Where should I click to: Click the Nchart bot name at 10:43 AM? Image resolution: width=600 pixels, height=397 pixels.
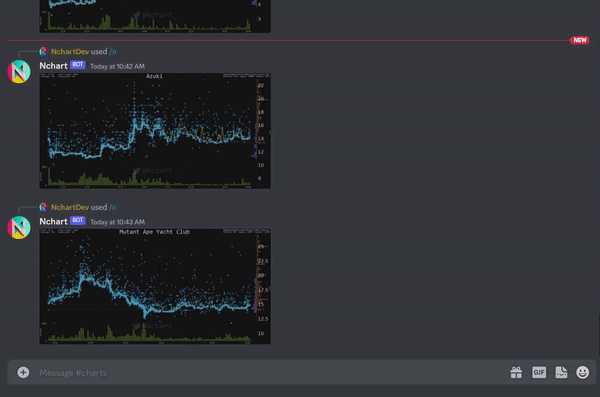click(x=53, y=222)
